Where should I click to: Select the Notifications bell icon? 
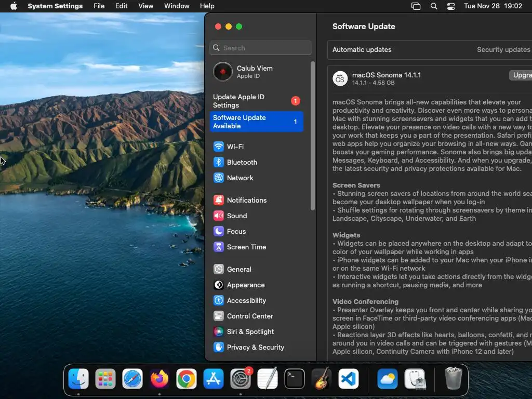tap(219, 200)
